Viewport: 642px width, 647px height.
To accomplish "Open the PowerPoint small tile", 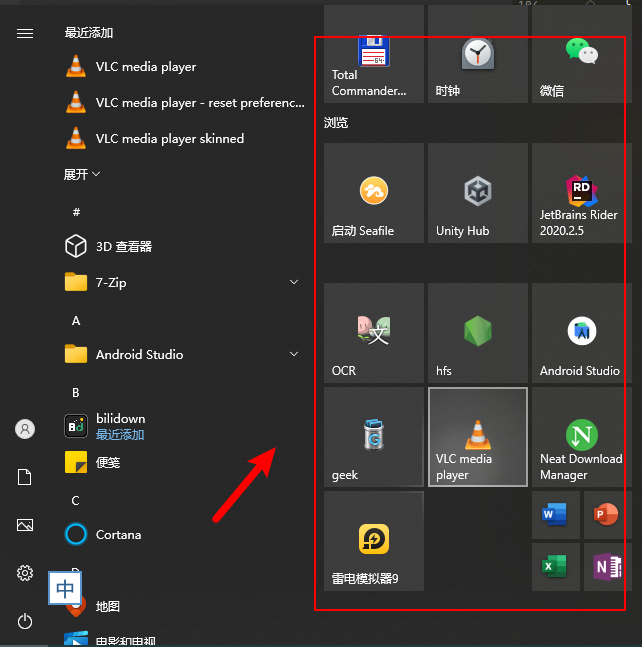I will coord(607,515).
